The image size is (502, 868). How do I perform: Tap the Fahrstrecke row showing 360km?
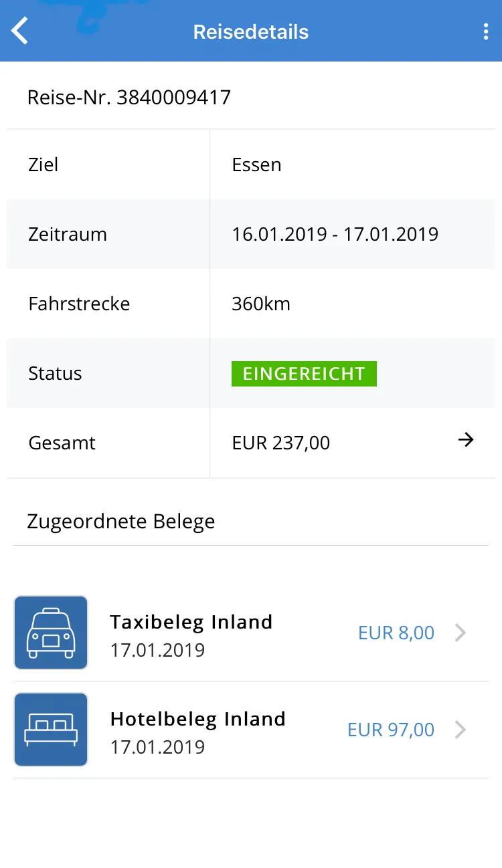click(251, 304)
